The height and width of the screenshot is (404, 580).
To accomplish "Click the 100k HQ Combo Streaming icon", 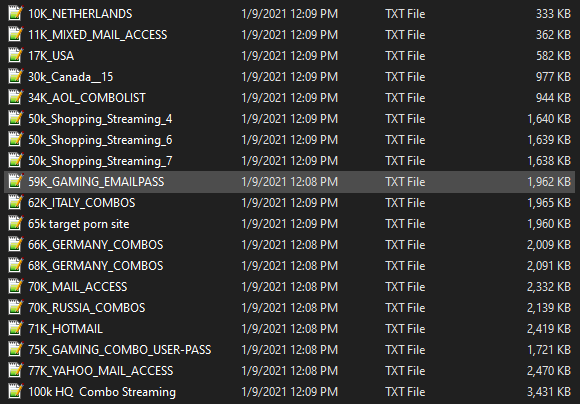I will [x=16, y=391].
